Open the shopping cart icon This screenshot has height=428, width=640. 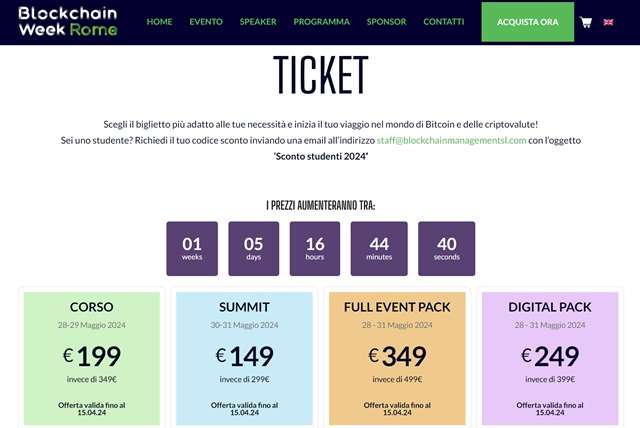pyautogui.click(x=586, y=21)
